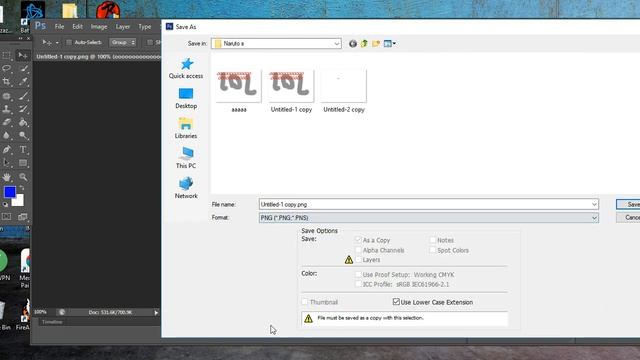640x360 pixels.
Task: Open document status arrow menu
Action: 156,313
